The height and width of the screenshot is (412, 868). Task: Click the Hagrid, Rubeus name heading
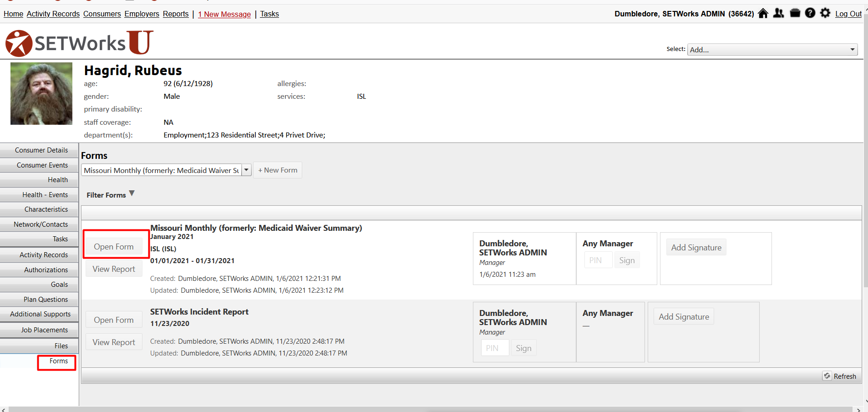(x=133, y=71)
